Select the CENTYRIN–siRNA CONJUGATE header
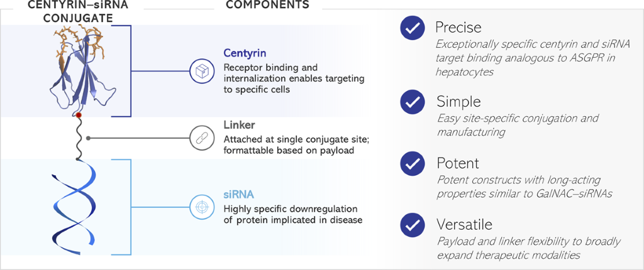 (x=77, y=11)
